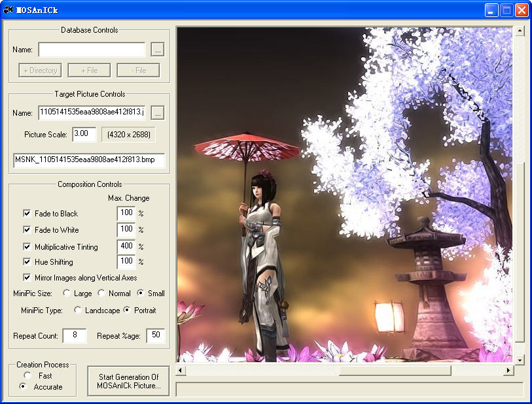532x404 pixels.
Task: Click the Database Name input field
Action: [92, 50]
